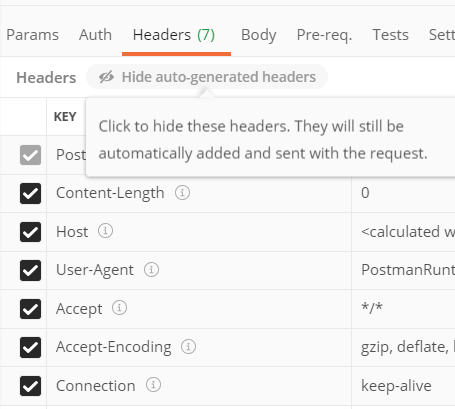Click the keep-alive value field
Screen dimensions: 455x409
[x=403, y=386]
